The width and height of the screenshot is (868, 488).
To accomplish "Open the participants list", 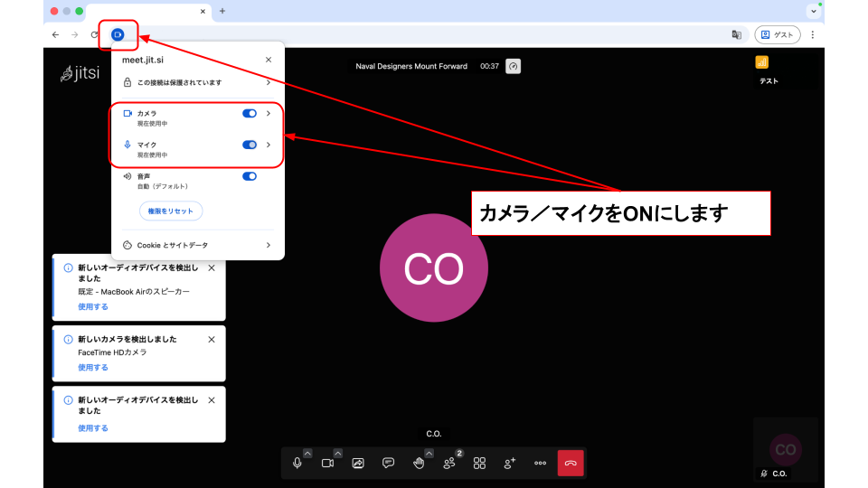I will [x=449, y=463].
